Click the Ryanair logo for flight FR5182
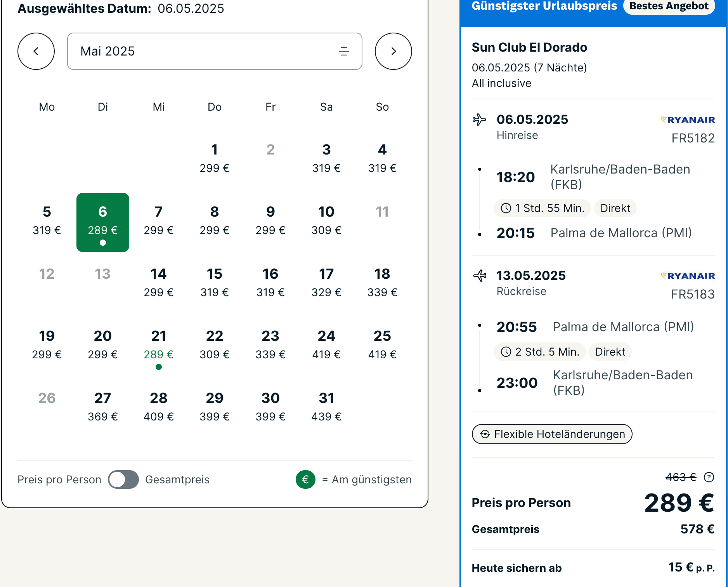Screen dimensions: 728x587 click(688, 120)
